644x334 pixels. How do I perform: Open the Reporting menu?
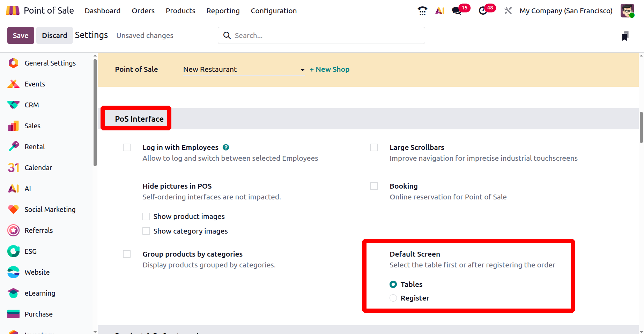[223, 11]
